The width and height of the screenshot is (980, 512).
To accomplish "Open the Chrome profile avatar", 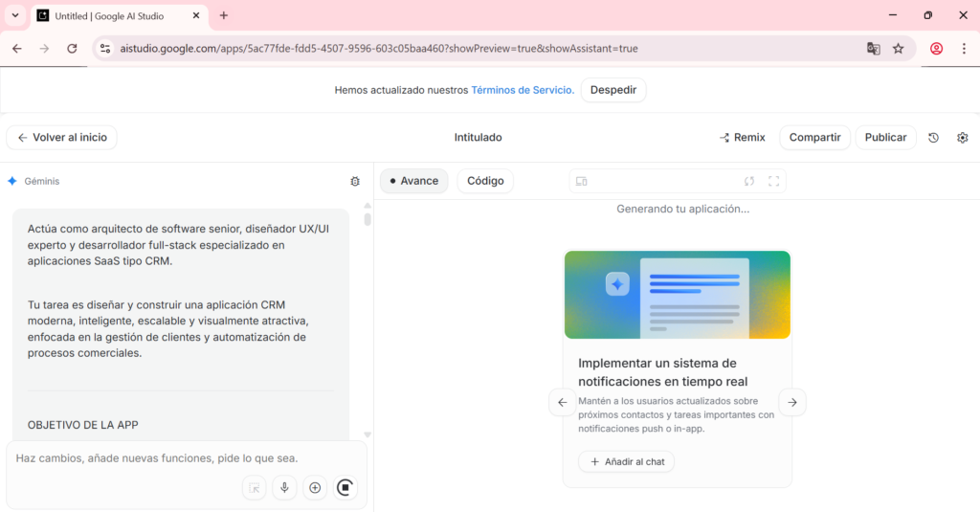I will [x=936, y=48].
